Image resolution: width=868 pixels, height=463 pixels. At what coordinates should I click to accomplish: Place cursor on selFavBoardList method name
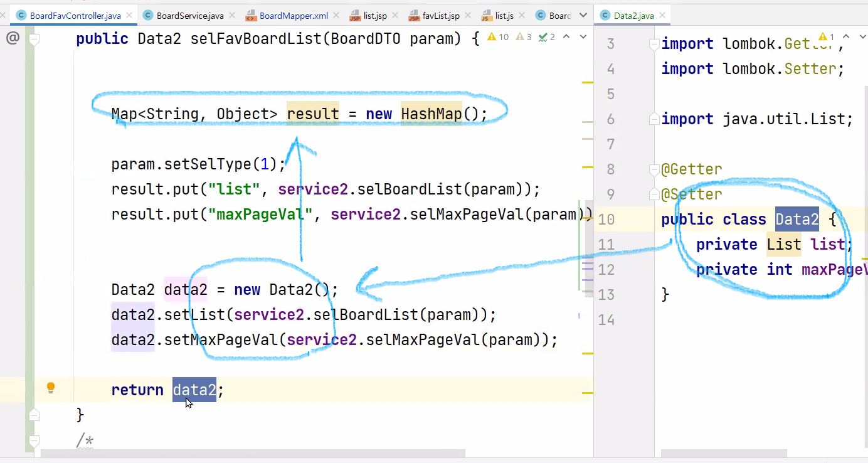coord(257,39)
